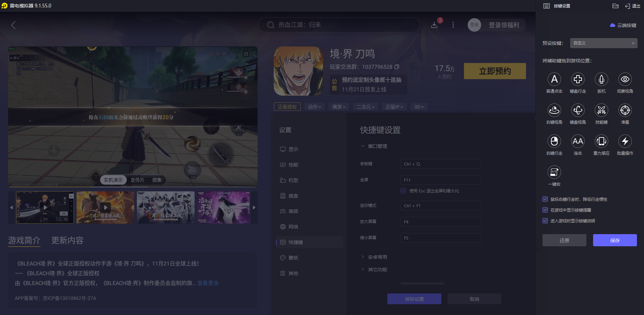Click the 立即预约 pre-register button

click(495, 71)
